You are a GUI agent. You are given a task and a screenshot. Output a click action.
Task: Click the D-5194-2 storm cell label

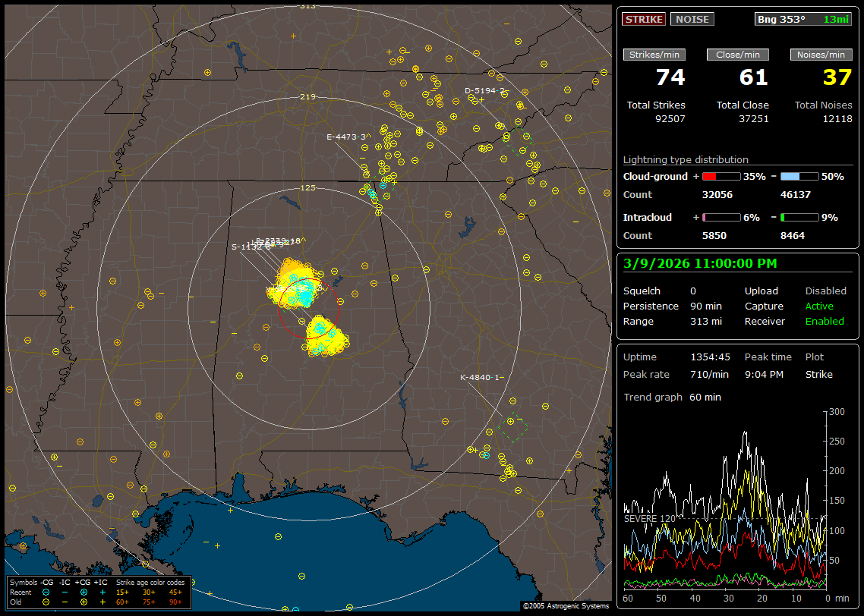[x=484, y=91]
